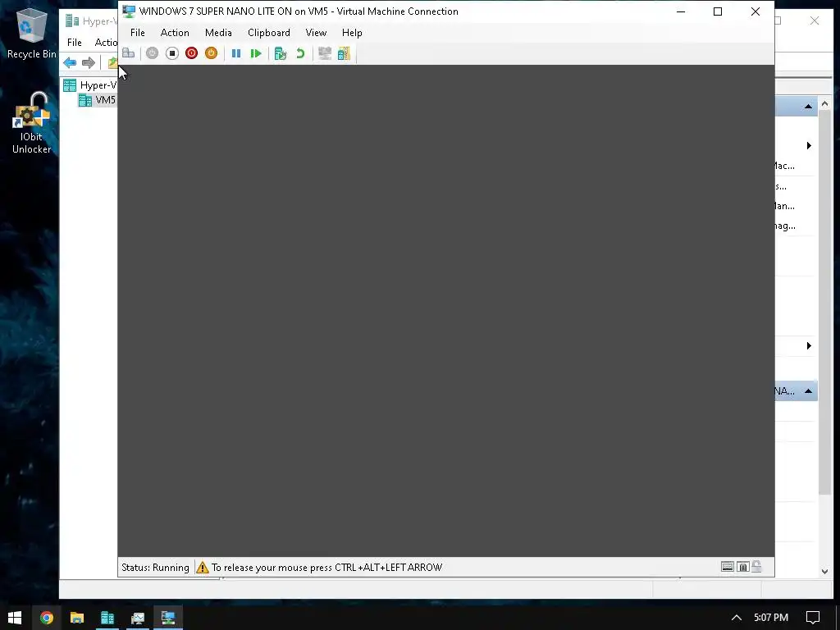Viewport: 840px width, 630px height.
Task: Expand the first submenu arrow in Actions pane
Action: (x=809, y=146)
